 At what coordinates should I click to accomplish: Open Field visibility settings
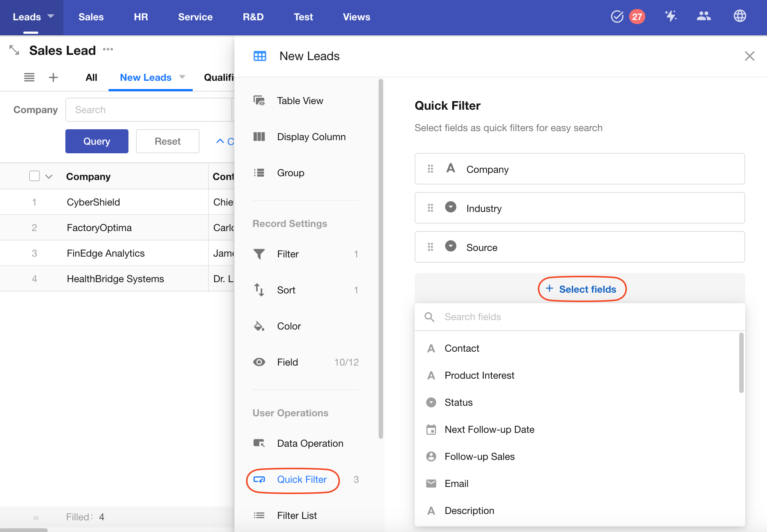pyautogui.click(x=287, y=362)
